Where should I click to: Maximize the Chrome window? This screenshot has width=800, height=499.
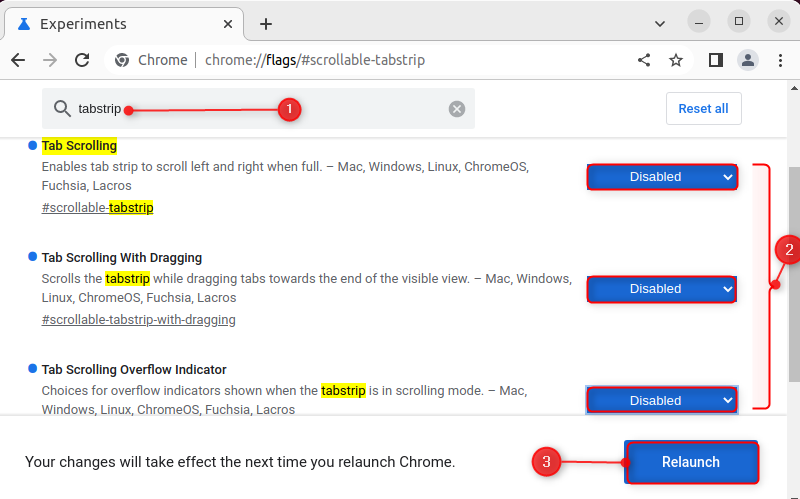(x=739, y=21)
